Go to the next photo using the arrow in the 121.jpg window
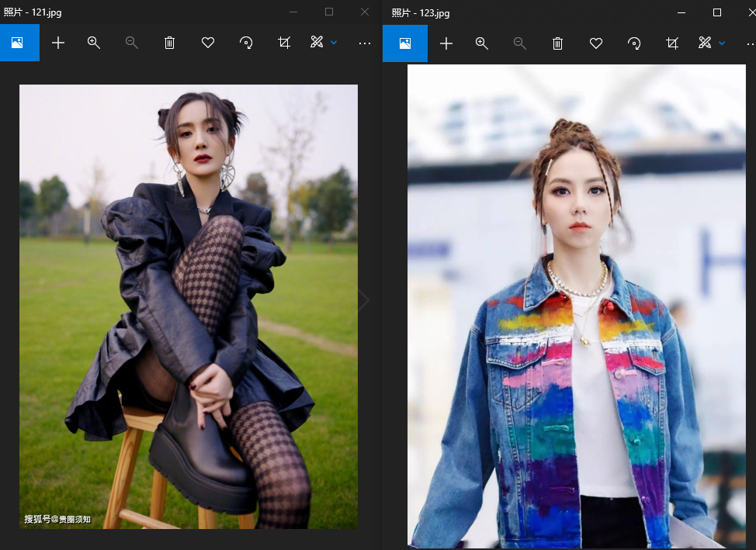Screen dimensions: 756x550 [x=363, y=300]
